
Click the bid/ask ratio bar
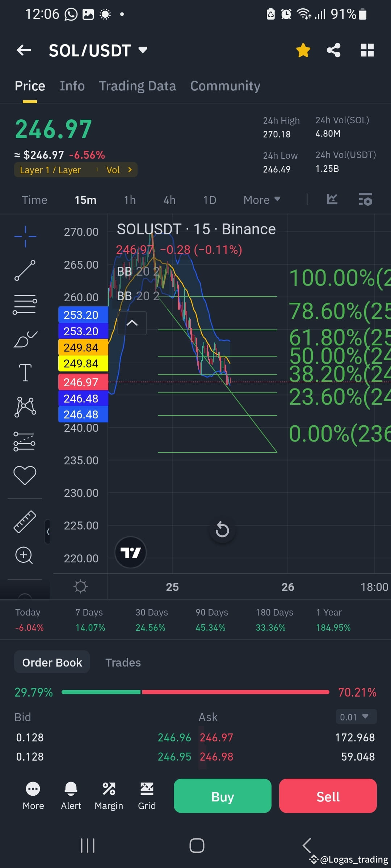(x=195, y=692)
